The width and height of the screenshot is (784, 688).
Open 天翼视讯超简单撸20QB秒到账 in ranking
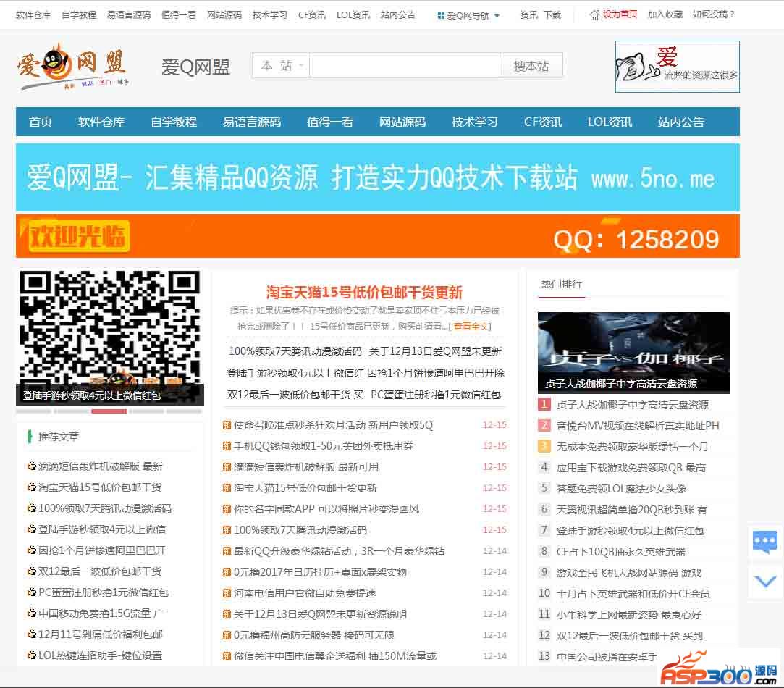pyautogui.click(x=631, y=510)
